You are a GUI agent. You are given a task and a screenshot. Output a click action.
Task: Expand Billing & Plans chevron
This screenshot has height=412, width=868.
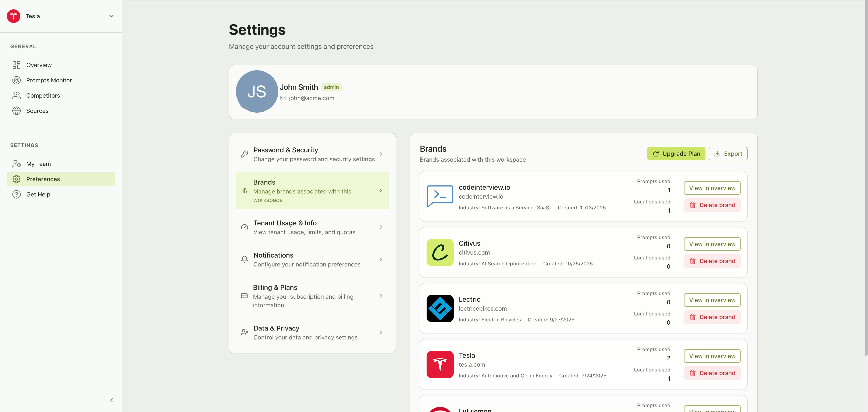pos(381,296)
